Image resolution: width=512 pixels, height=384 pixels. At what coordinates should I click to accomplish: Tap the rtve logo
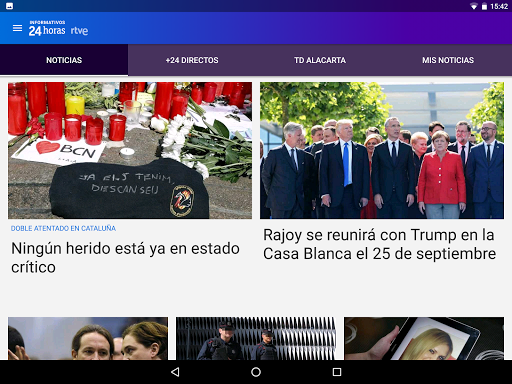[79, 31]
